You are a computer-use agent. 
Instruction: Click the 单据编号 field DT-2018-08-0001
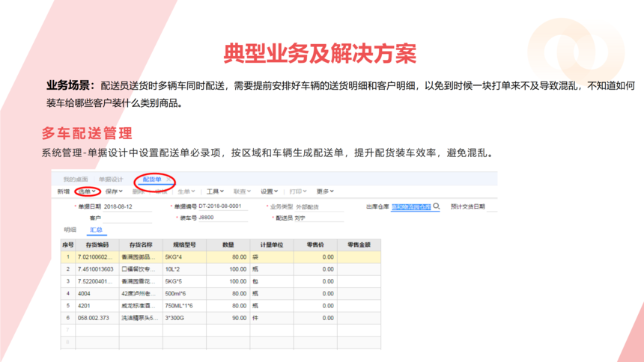tap(222, 206)
